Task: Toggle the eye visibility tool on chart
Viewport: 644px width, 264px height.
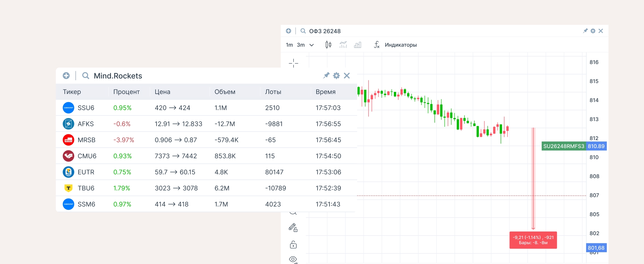Action: (x=293, y=259)
